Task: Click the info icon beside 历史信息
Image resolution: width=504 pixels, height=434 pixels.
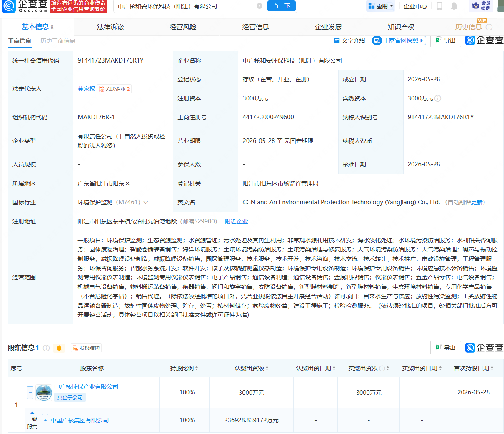Action: pyautogui.click(x=489, y=27)
